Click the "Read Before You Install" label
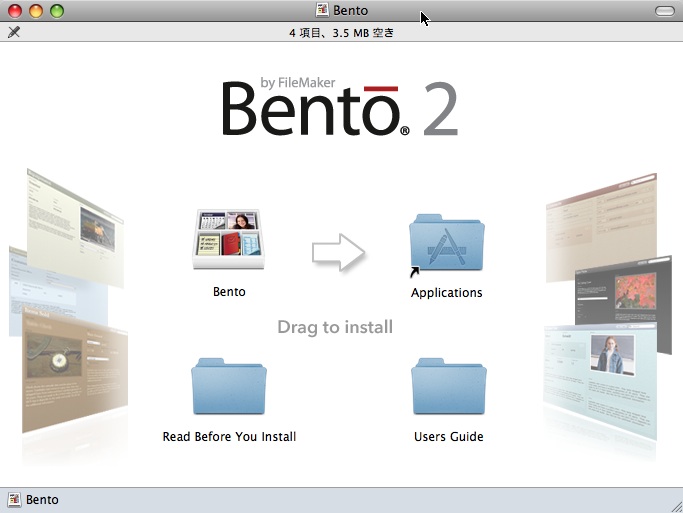 click(229, 436)
